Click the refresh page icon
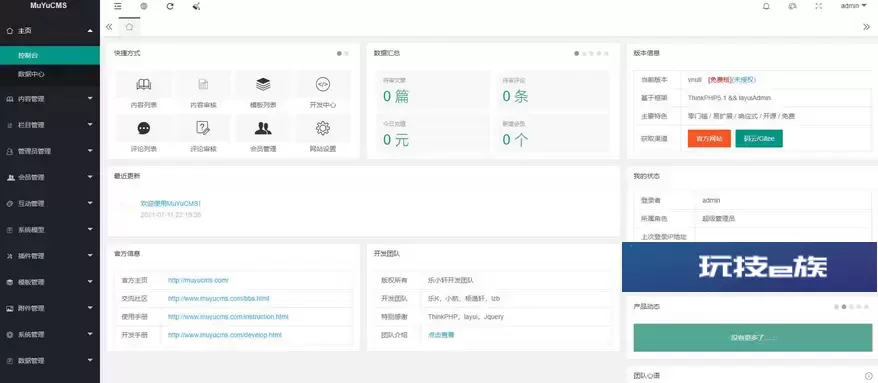Image resolution: width=878 pixels, height=383 pixels. click(x=170, y=6)
